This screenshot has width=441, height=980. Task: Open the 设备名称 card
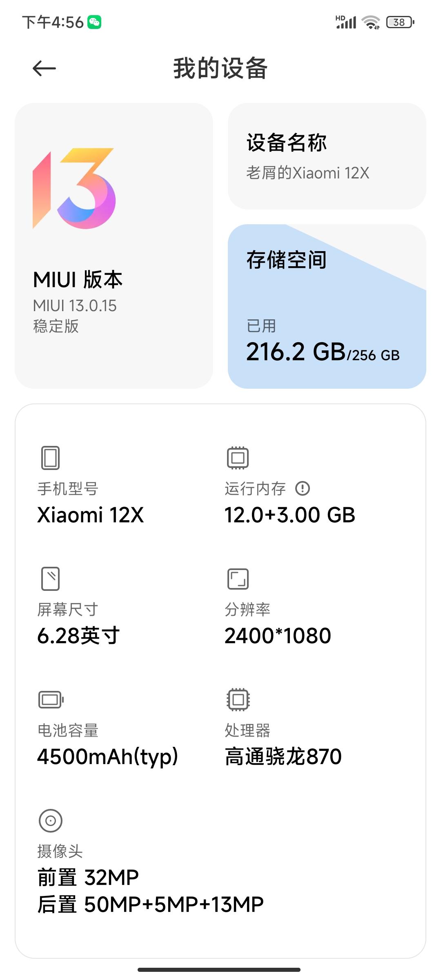coord(327,156)
